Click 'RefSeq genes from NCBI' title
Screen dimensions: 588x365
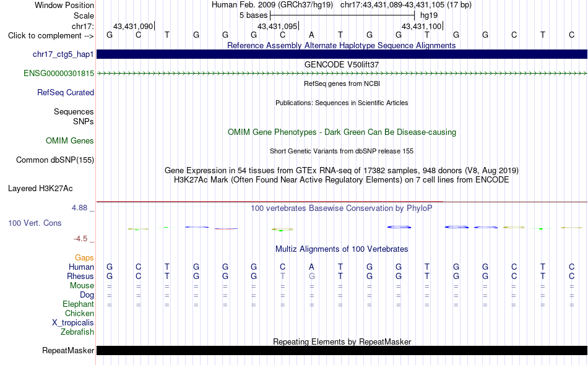tap(342, 84)
